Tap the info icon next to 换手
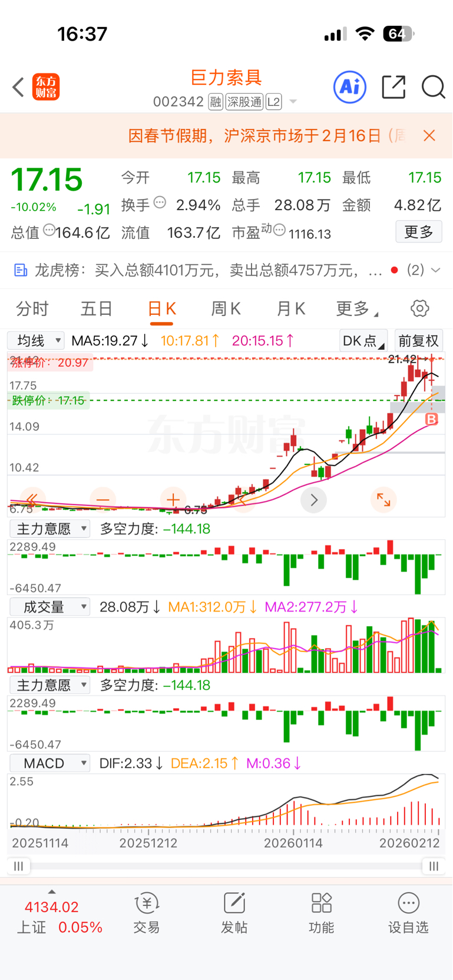 pos(160,203)
